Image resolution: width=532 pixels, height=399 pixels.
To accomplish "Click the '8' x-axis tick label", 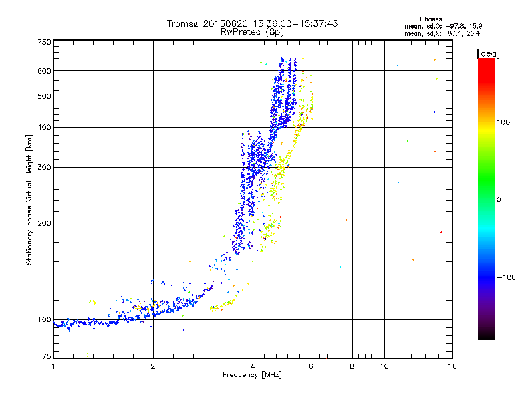I will click(x=352, y=366).
